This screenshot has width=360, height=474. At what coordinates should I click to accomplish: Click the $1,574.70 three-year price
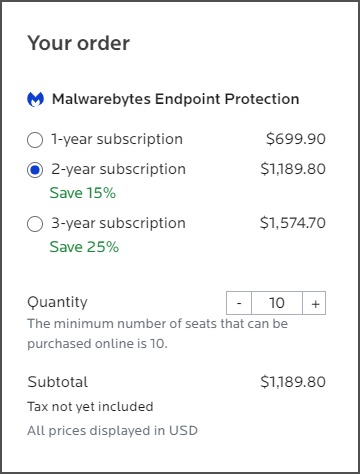pos(293,223)
